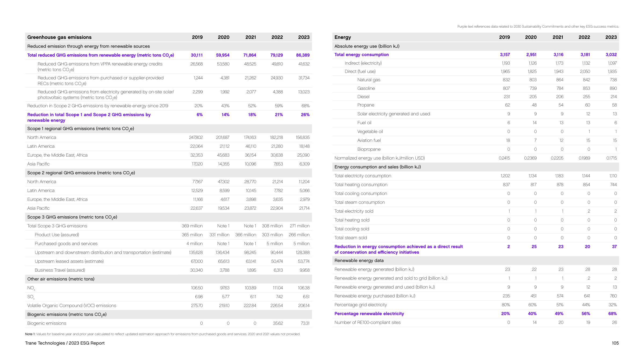
Task: Click 'Scope 1 regional GHG emissions' section header
Action: (x=81, y=129)
